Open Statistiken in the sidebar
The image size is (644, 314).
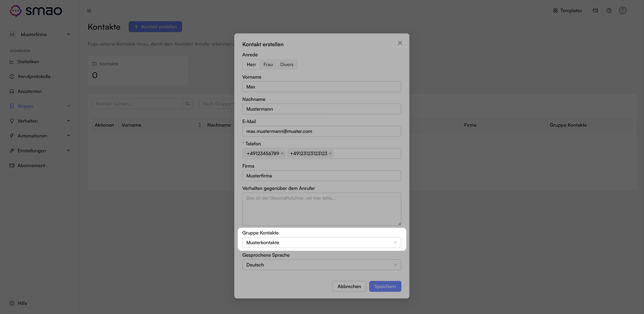click(28, 62)
